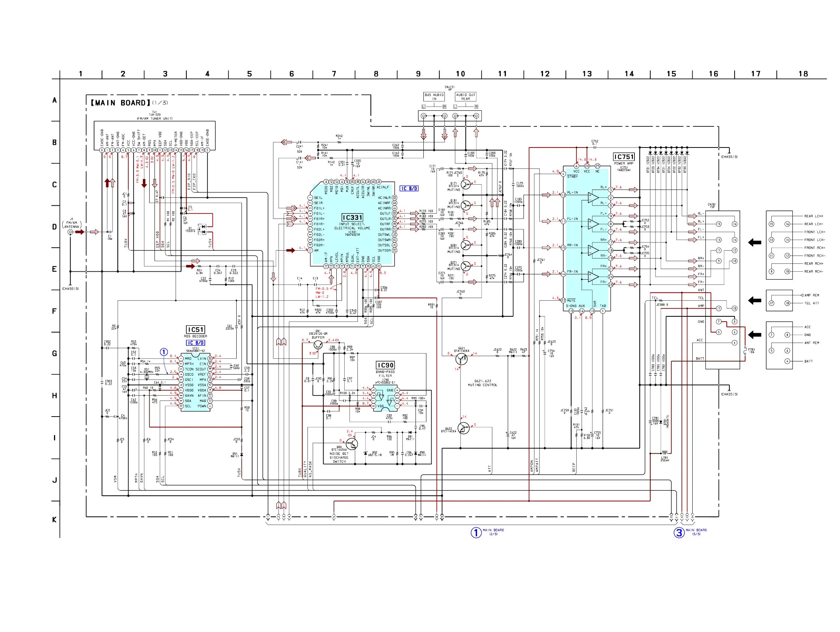The image size is (840, 632).
Task: Click the IC331 input select chip label
Action: pyautogui.click(x=352, y=217)
